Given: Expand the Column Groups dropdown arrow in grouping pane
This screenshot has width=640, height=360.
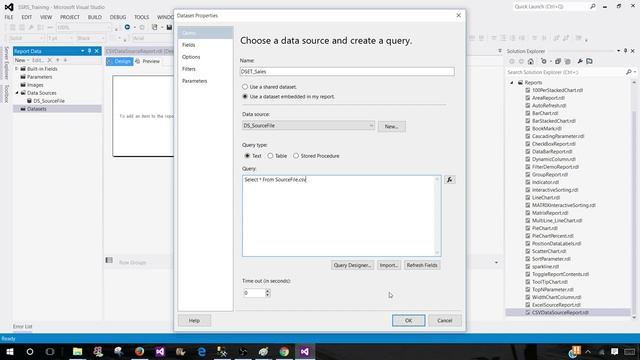Looking at the screenshot, I should pos(496,262).
